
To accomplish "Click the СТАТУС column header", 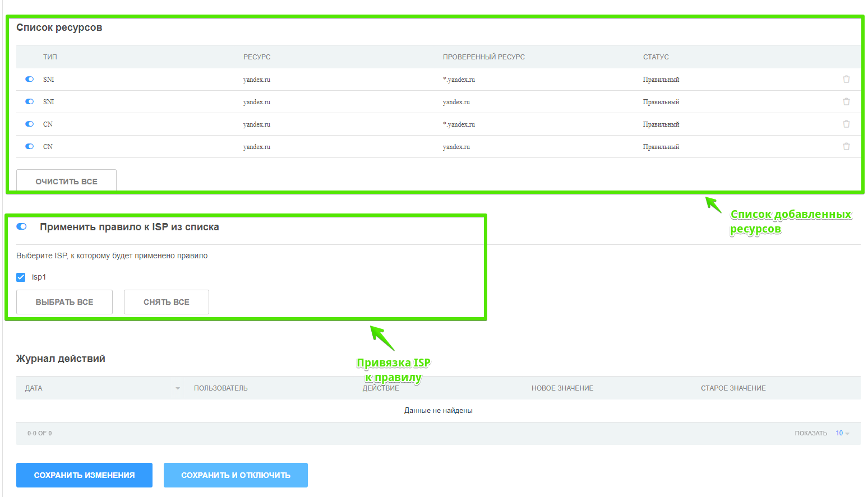I will [655, 57].
